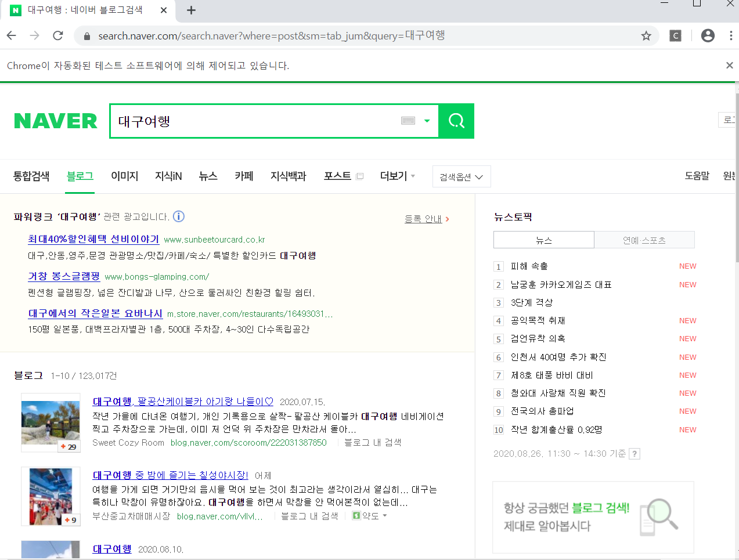Click the ad info icon next to 파워링크
This screenshot has width=739, height=560.
click(179, 216)
